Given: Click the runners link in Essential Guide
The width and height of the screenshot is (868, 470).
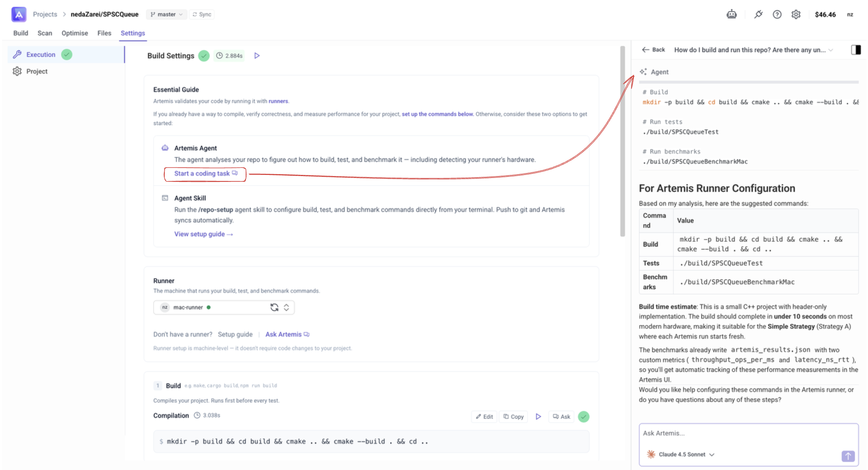Looking at the screenshot, I should (278, 101).
